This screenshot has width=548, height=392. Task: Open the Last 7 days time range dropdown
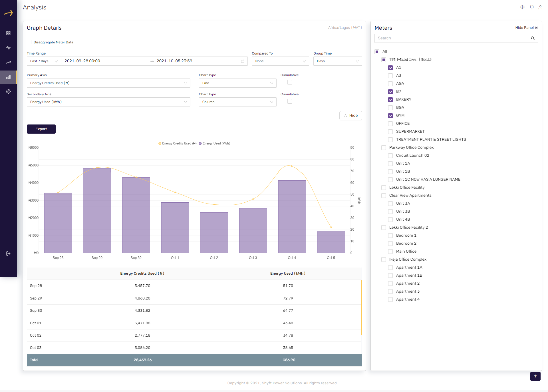click(x=44, y=61)
